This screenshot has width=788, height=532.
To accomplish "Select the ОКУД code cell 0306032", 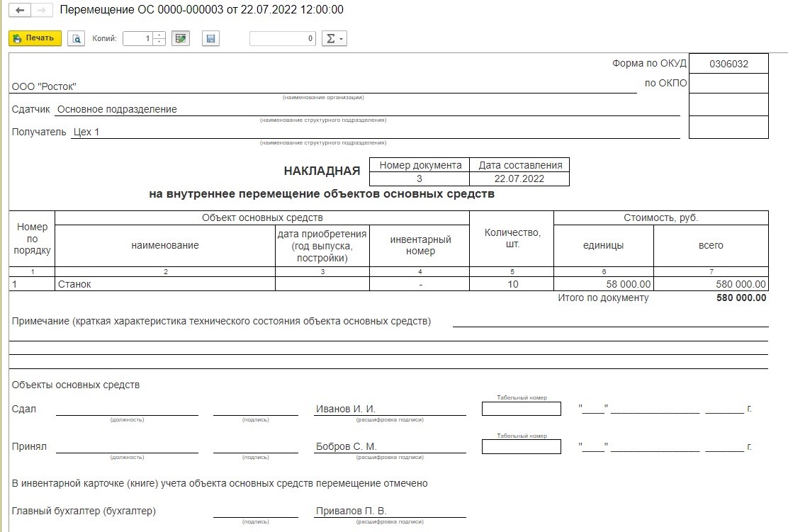I will (x=728, y=63).
